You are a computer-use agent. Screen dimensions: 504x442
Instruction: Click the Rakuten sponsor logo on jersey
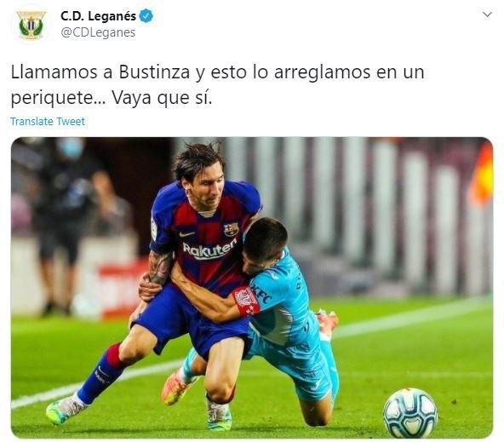(209, 250)
